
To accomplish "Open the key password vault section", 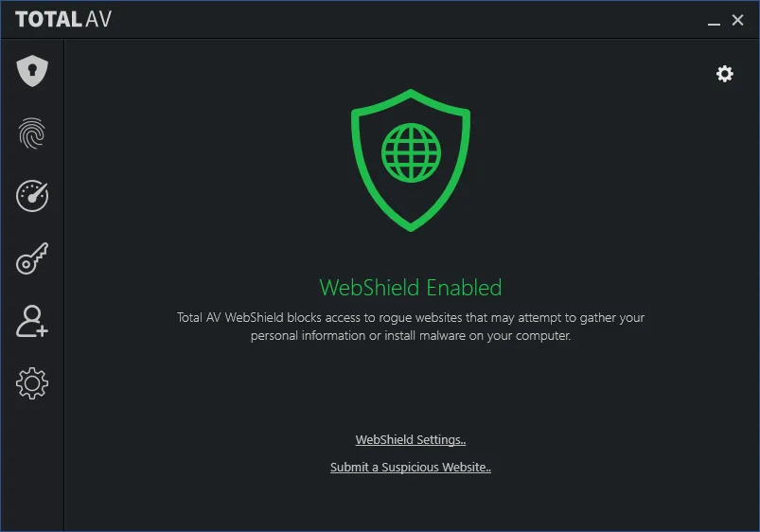I will coord(32,258).
